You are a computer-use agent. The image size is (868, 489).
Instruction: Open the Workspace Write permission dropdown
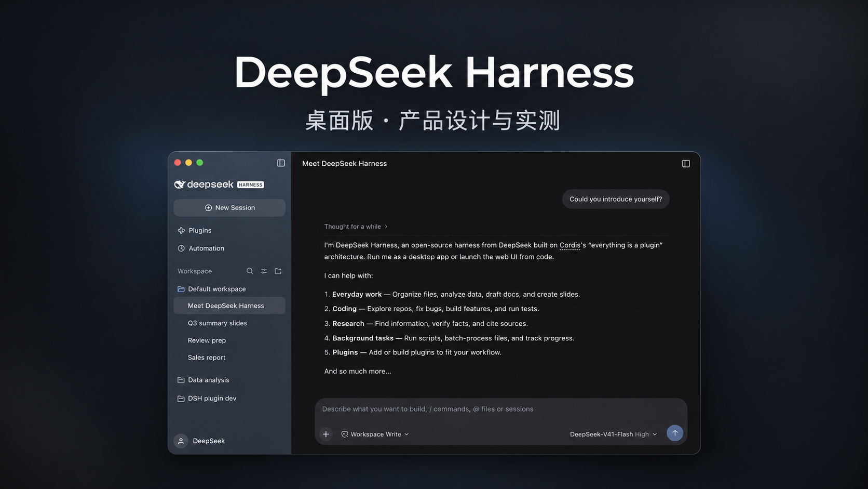(x=375, y=434)
